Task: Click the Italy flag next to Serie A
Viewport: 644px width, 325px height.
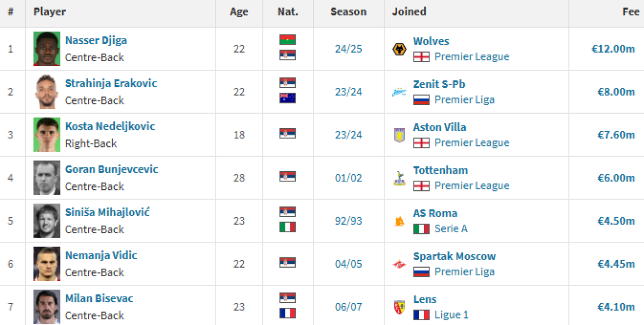Action: coord(421,229)
